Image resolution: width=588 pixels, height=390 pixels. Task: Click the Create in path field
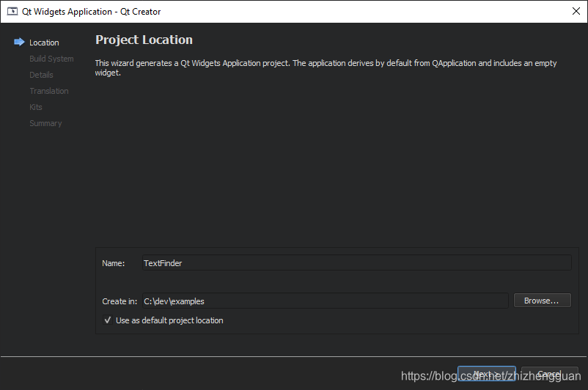(x=325, y=301)
